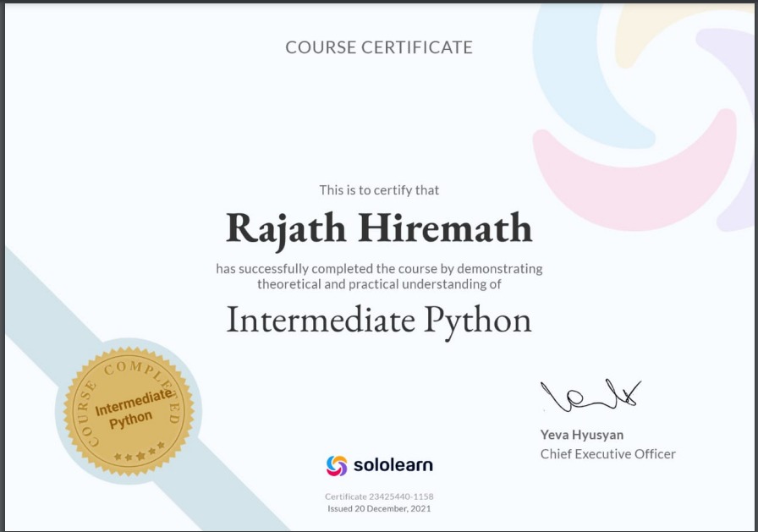Click the large Intermediate Python course title
758x532 pixels.
(379, 320)
